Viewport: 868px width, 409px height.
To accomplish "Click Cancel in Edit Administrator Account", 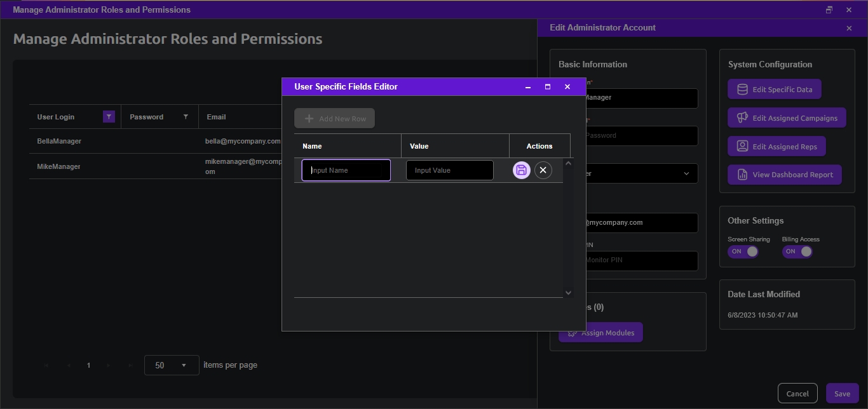I will 797,394.
